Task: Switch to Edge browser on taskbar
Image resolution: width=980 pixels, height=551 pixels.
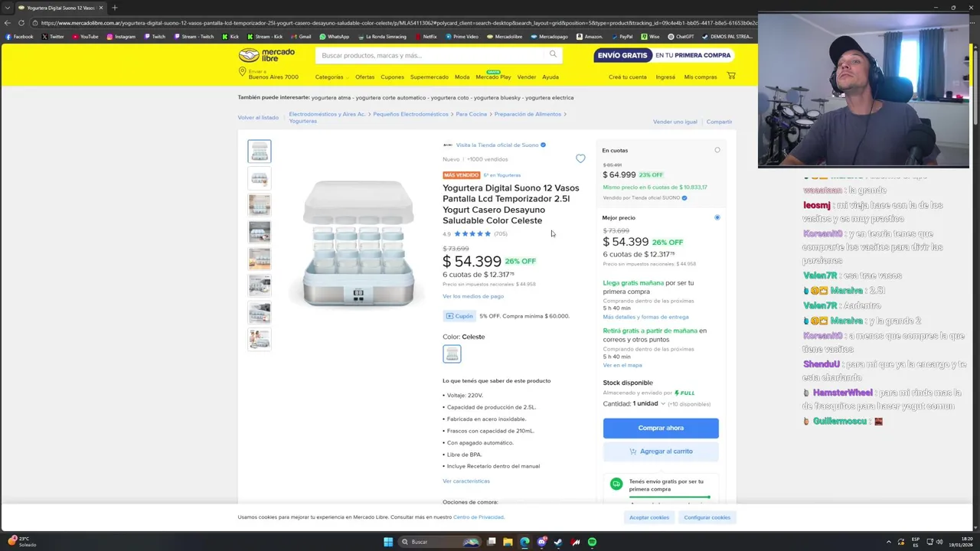Action: coord(524,542)
